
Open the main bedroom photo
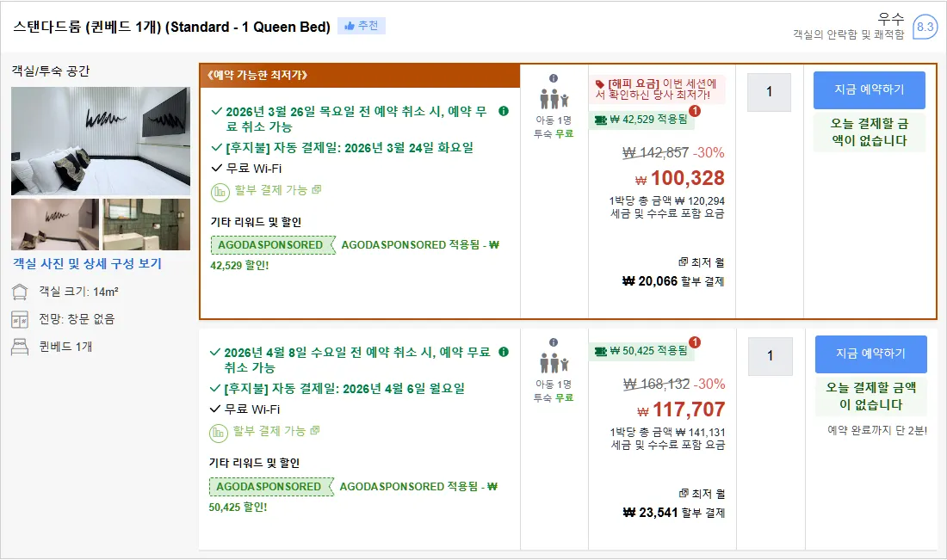tap(100, 141)
